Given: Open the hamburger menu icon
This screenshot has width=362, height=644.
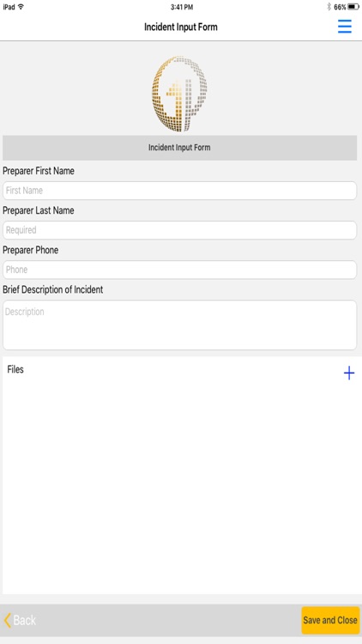Looking at the screenshot, I should (345, 27).
